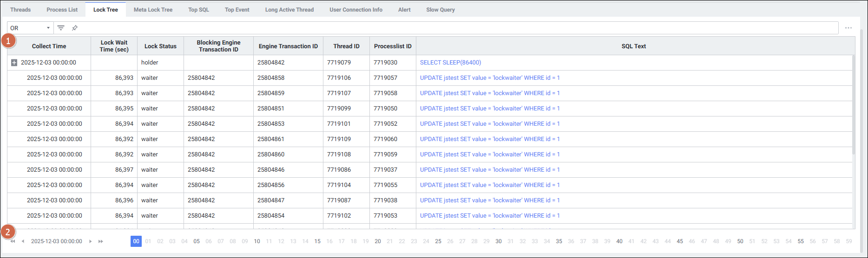Click the highlighted 00 minute marker

136,241
